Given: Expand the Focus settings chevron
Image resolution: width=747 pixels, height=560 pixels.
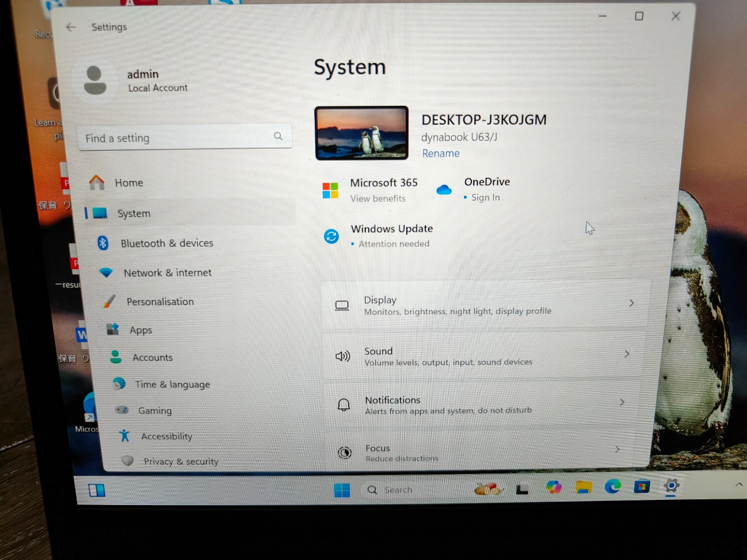Looking at the screenshot, I should tap(617, 449).
